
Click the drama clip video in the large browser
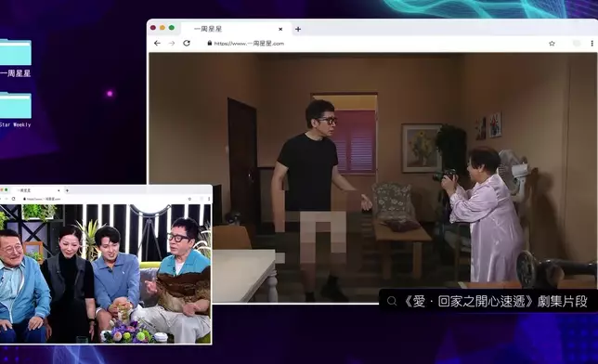point(372,177)
